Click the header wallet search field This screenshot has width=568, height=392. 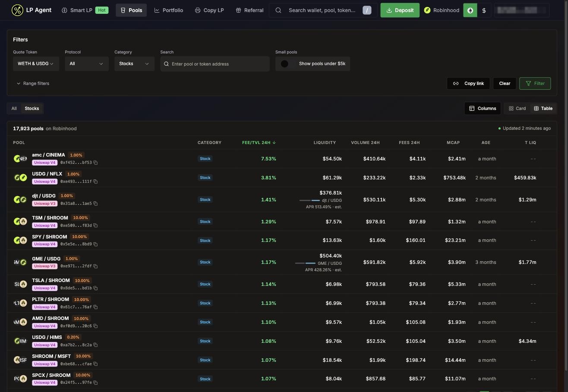[x=323, y=10]
